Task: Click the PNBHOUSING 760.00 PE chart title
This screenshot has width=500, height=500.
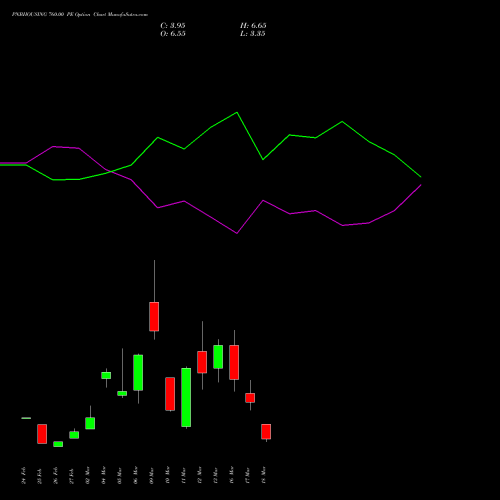Action: [x=80, y=15]
